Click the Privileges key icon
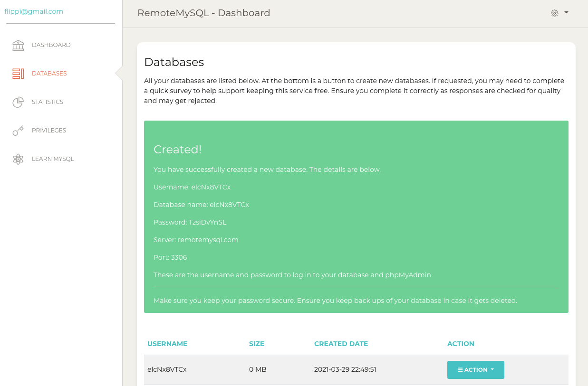 [18, 131]
